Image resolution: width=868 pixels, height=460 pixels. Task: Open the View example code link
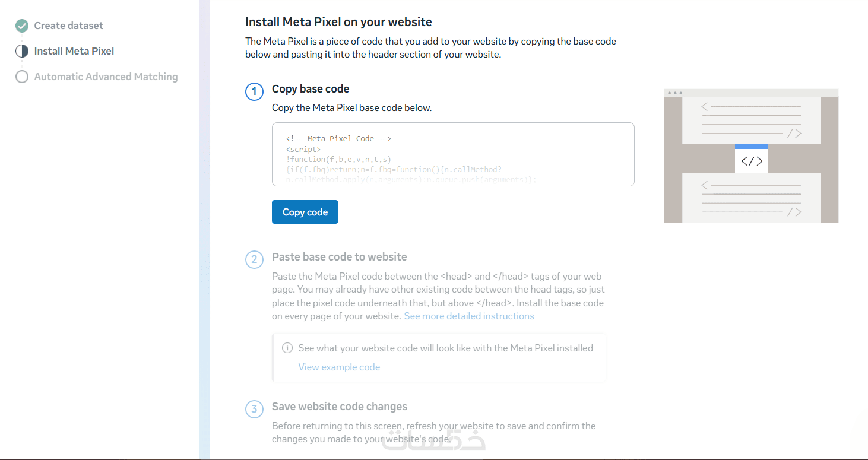pyautogui.click(x=339, y=367)
